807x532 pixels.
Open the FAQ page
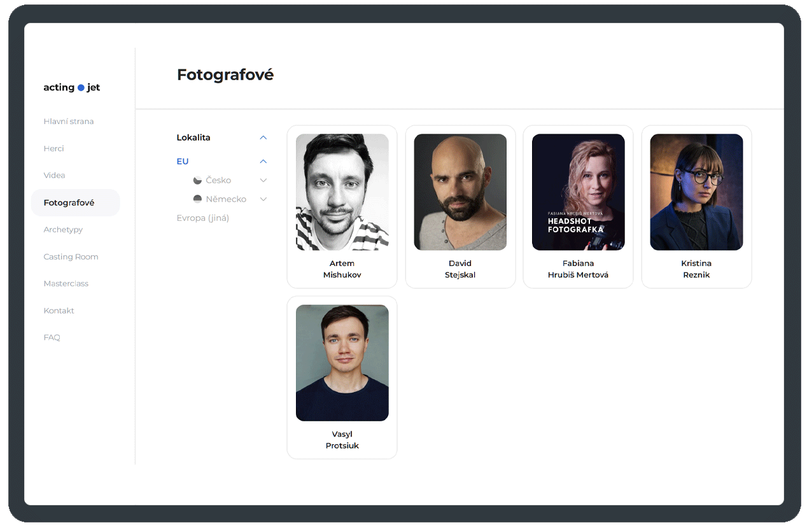tap(52, 338)
